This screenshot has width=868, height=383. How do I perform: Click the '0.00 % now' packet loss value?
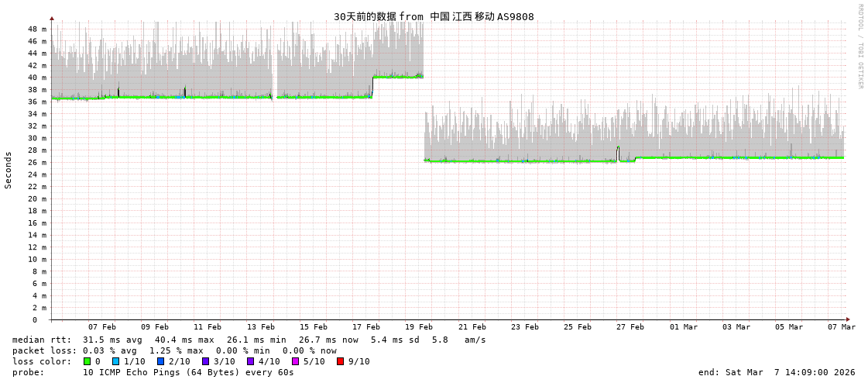[310, 351]
